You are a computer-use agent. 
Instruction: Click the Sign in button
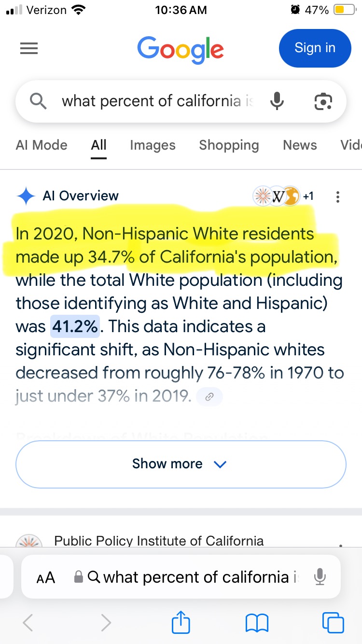pos(315,48)
